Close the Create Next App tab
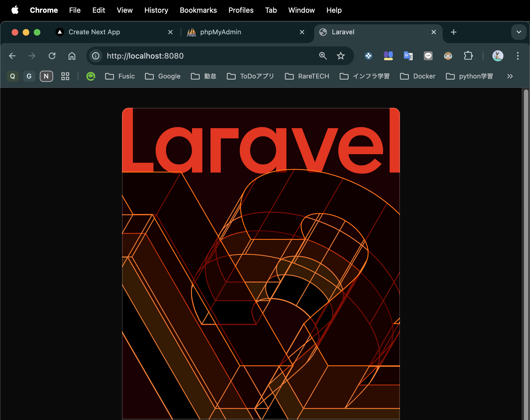The height and width of the screenshot is (420, 530). point(170,32)
